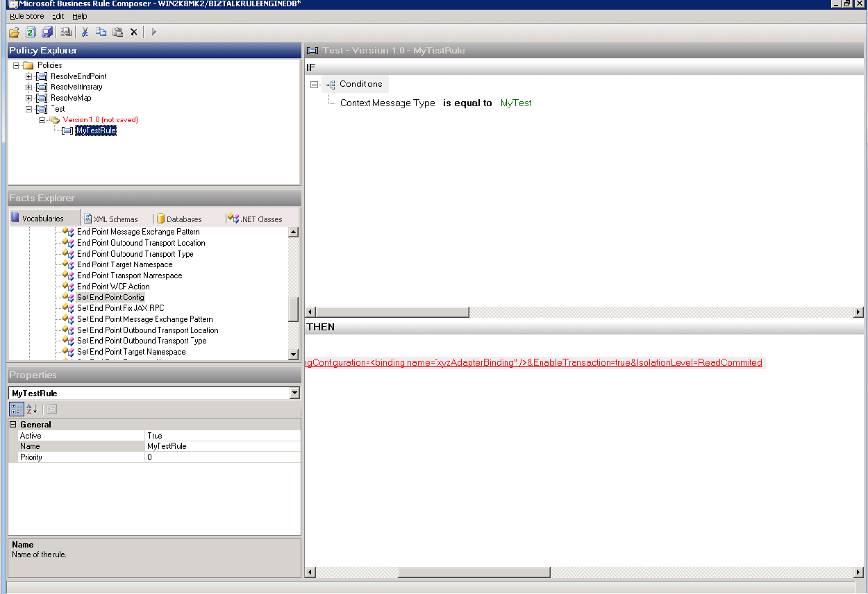Collapse the Version 1.0 node
This screenshot has height=594, width=868.
click(42, 120)
